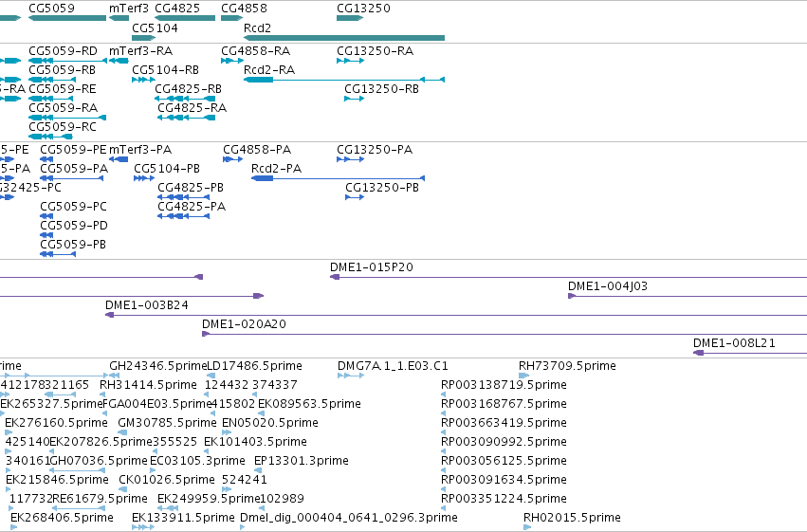The width and height of the screenshot is (807, 532).
Task: Open protein label CG5104-PB
Action: click(167, 169)
